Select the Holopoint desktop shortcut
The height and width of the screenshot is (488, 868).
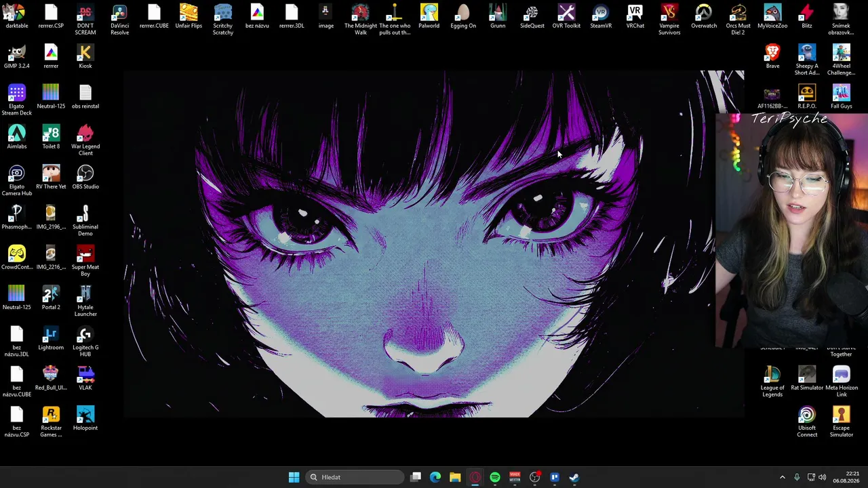click(85, 420)
